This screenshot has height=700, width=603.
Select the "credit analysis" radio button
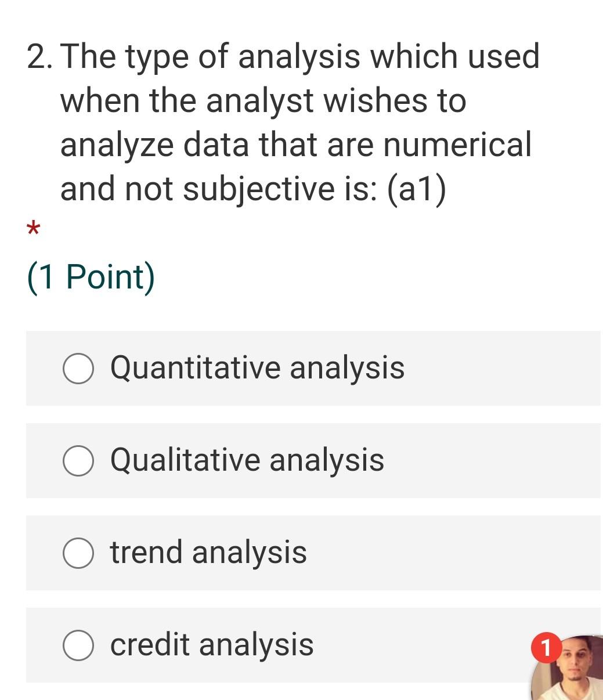[x=78, y=644]
